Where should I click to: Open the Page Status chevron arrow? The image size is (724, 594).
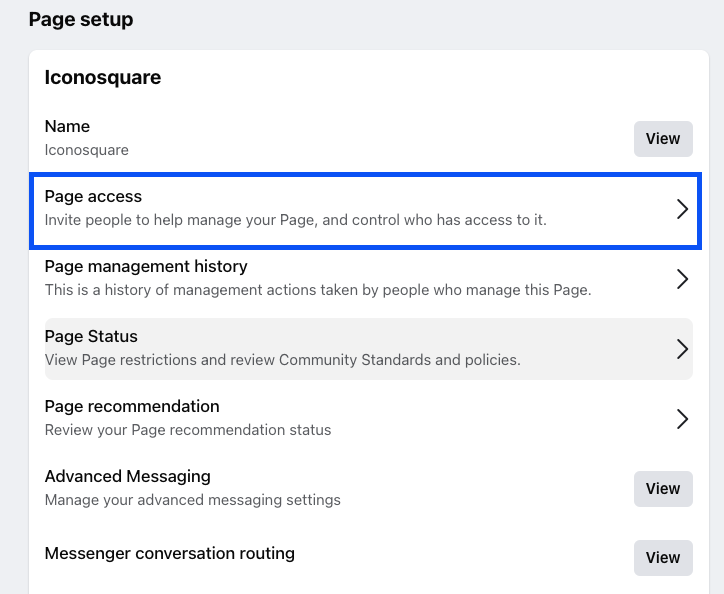[682, 349]
